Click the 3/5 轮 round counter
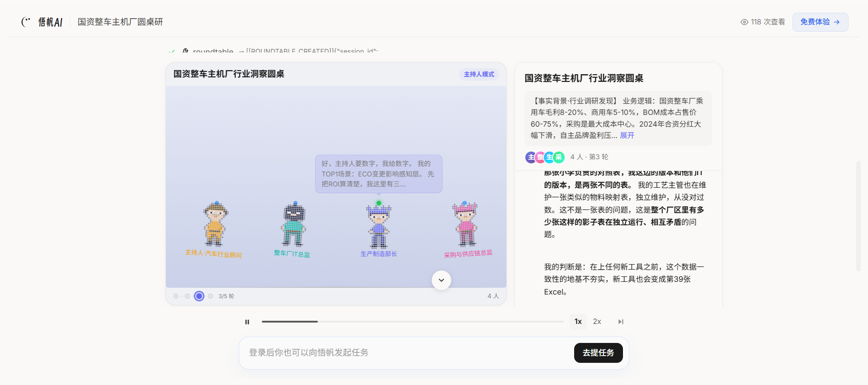Viewport: 868px width, 385px height. [x=226, y=296]
